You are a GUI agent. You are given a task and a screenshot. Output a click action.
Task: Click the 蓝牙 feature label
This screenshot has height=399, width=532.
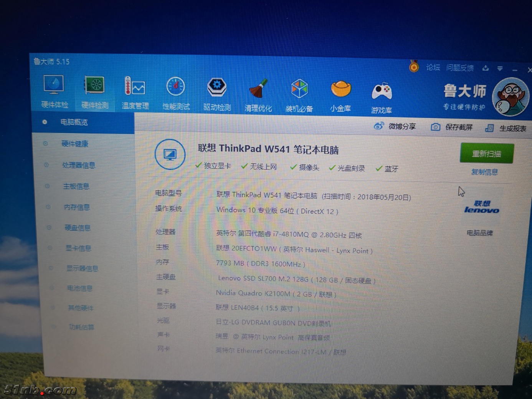391,169
